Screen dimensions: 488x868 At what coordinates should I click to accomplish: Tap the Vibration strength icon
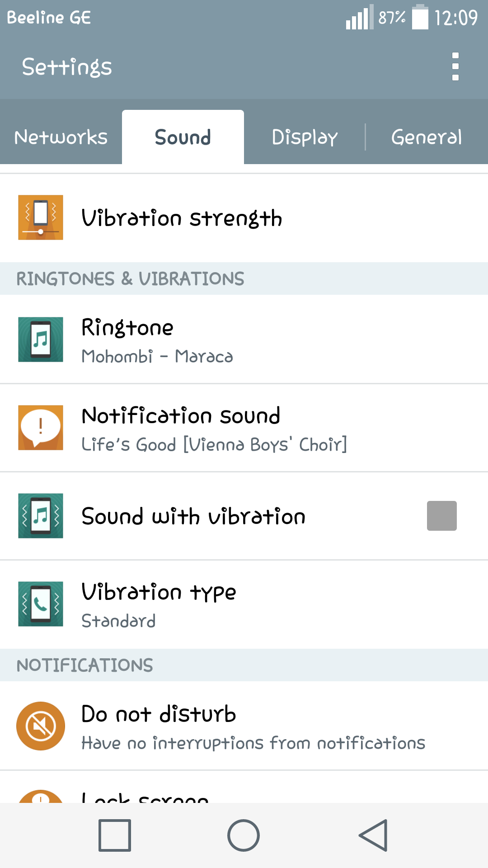[41, 217]
